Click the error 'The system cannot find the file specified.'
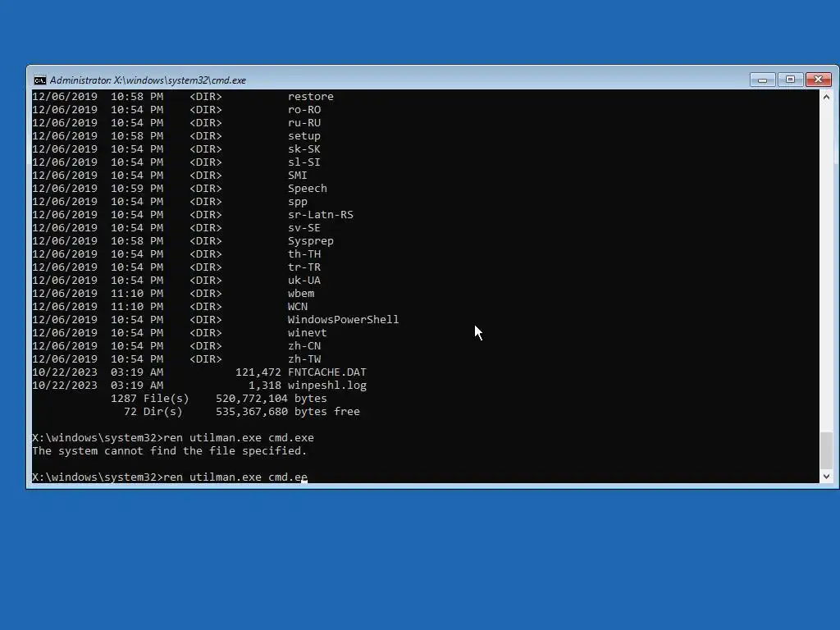Viewport: 840px width, 630px height. (169, 451)
